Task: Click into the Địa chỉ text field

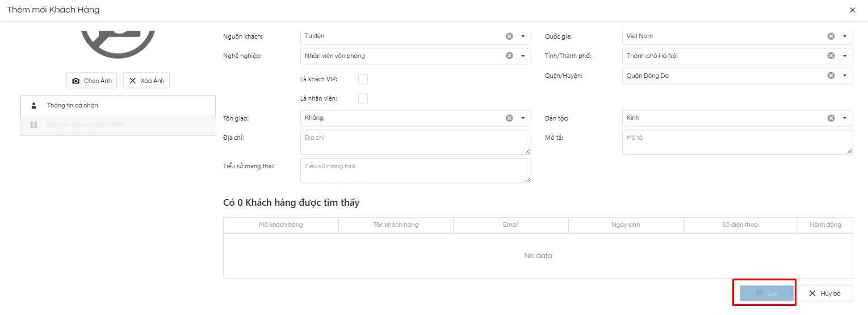Action: pos(416,142)
